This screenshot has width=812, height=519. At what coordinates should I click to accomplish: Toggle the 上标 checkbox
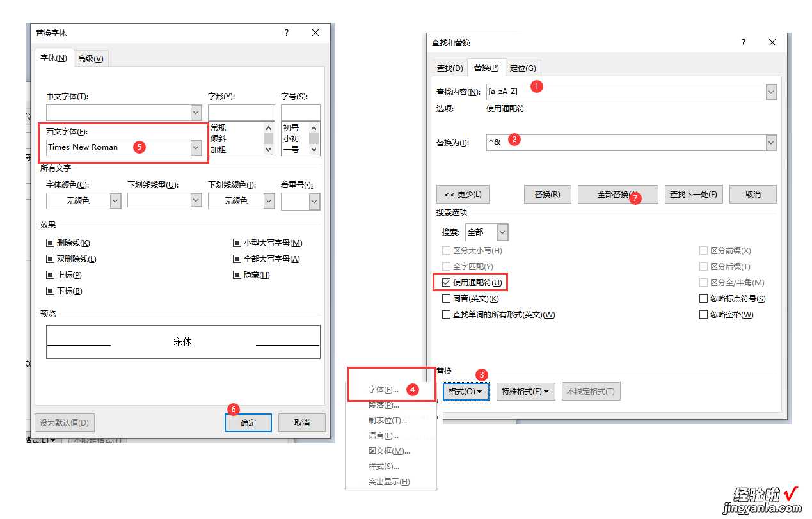click(x=50, y=275)
